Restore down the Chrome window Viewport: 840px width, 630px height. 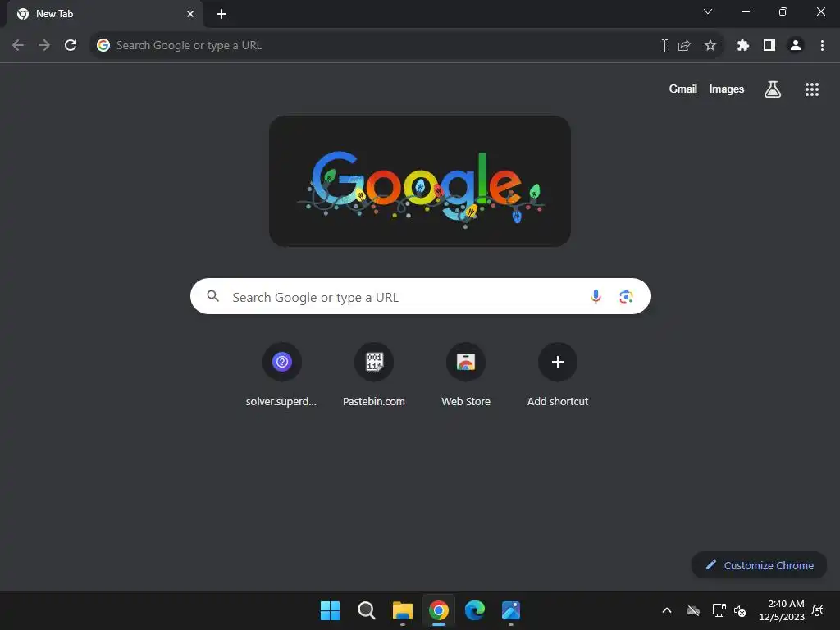(783, 11)
